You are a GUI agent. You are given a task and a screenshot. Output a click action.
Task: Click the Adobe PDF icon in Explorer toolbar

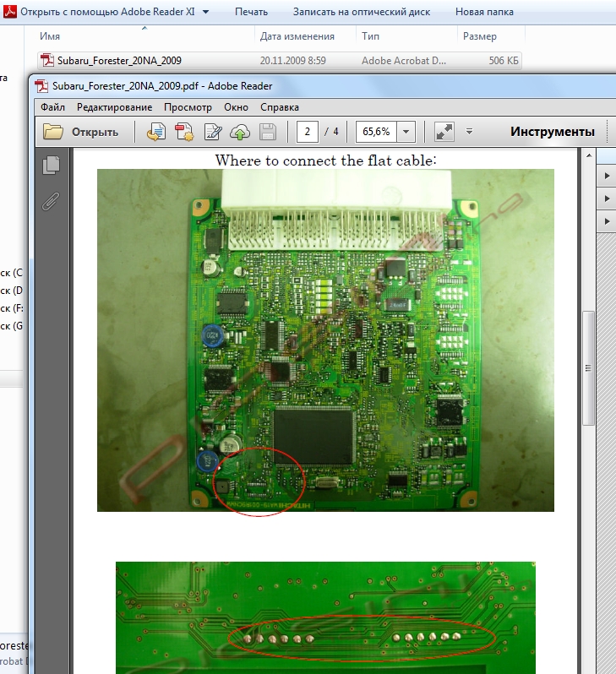tap(10, 11)
